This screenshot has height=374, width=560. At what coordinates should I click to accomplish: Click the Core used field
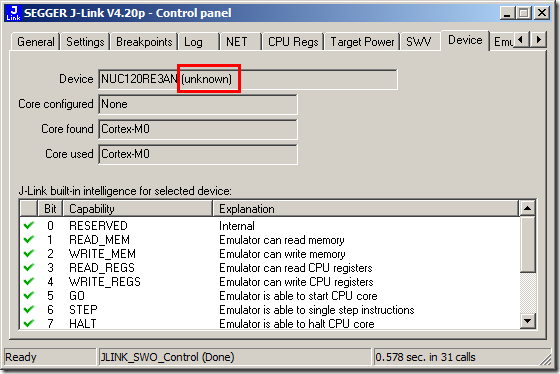198,154
